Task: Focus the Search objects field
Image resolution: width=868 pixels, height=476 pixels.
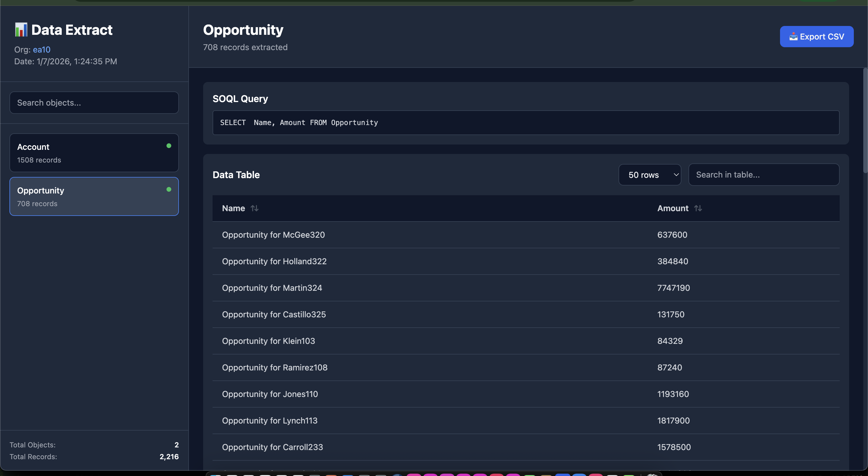Action: (94, 103)
